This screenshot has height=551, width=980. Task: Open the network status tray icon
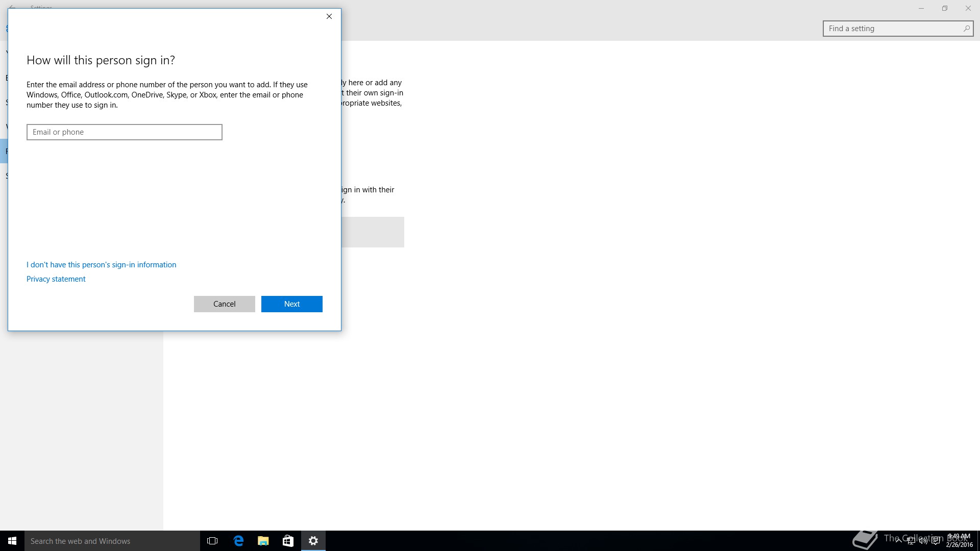click(x=911, y=541)
